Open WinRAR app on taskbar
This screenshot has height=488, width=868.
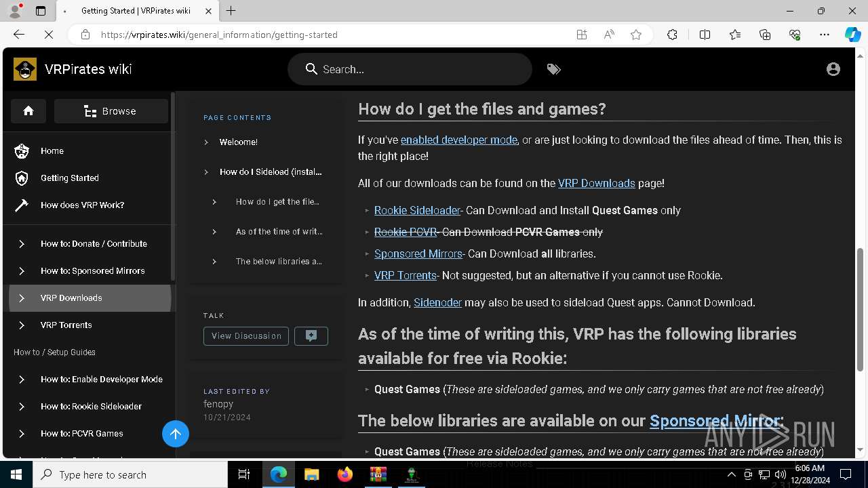[x=378, y=474]
